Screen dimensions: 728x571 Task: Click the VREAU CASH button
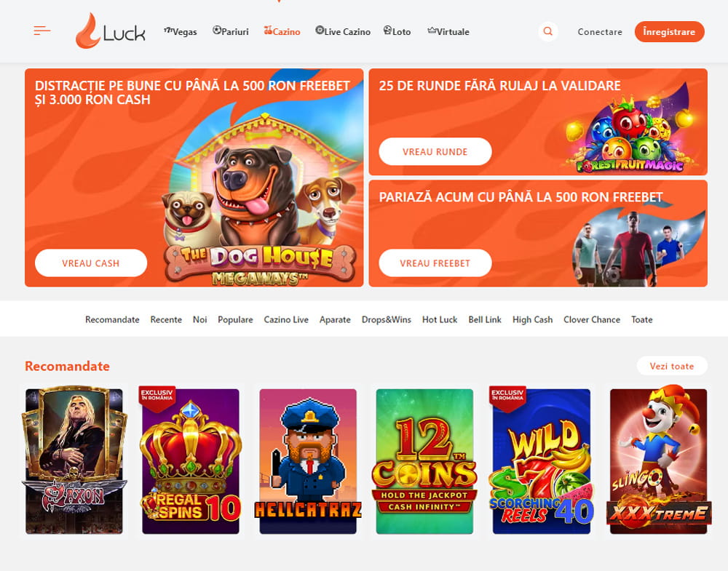91,263
